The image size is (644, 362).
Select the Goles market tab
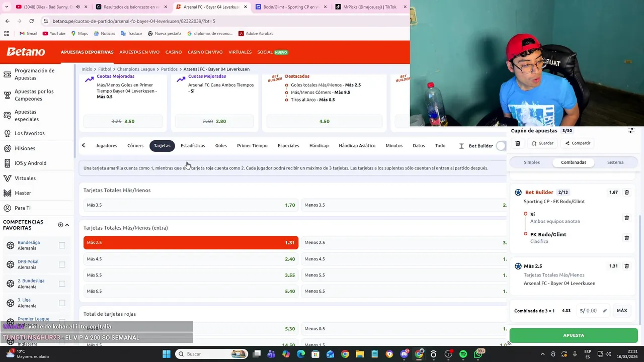(x=221, y=146)
